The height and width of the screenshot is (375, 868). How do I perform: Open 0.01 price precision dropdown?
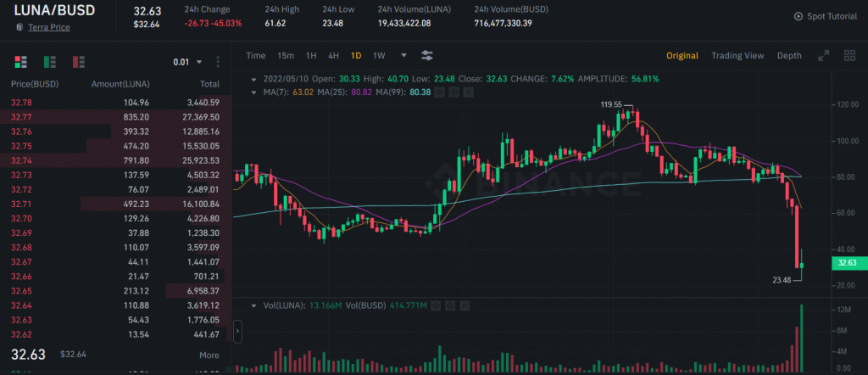click(x=187, y=62)
